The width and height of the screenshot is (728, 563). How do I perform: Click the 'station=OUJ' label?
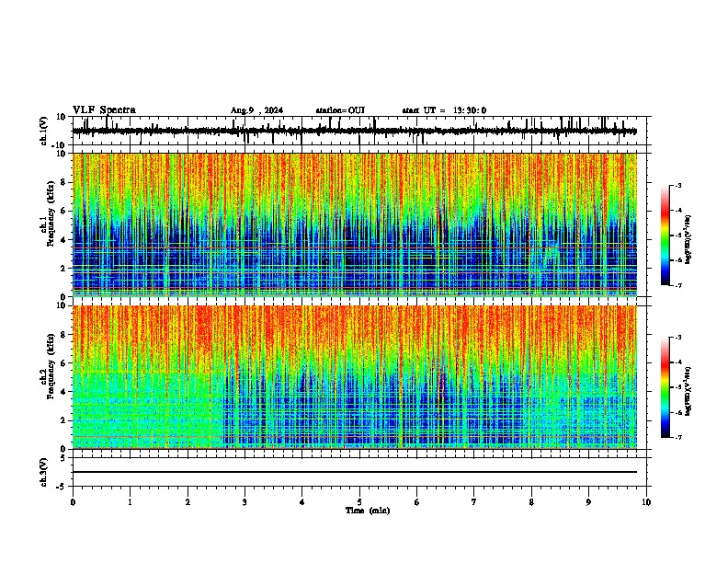pos(340,110)
